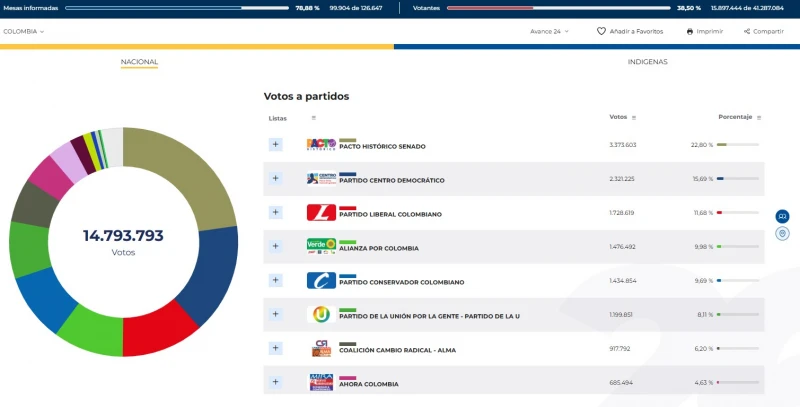The height and width of the screenshot is (407, 800).
Task: Click the 3.373.603 votes value
Action: (622, 145)
